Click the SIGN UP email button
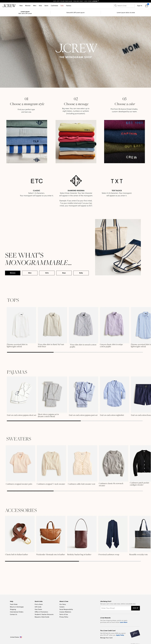This screenshot has height=644, width=151. 135,608
